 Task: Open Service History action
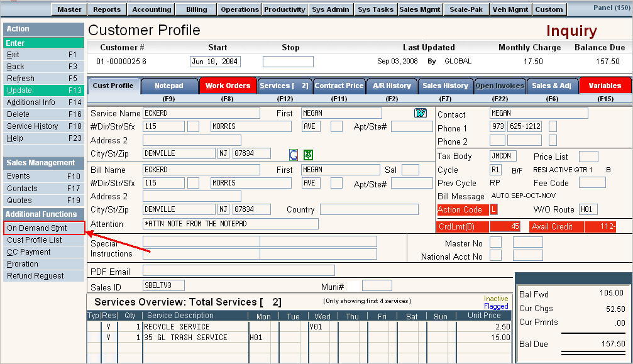click(43, 126)
